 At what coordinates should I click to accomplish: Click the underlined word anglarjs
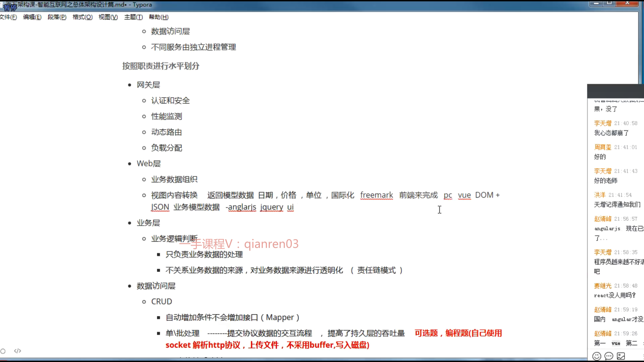242,207
